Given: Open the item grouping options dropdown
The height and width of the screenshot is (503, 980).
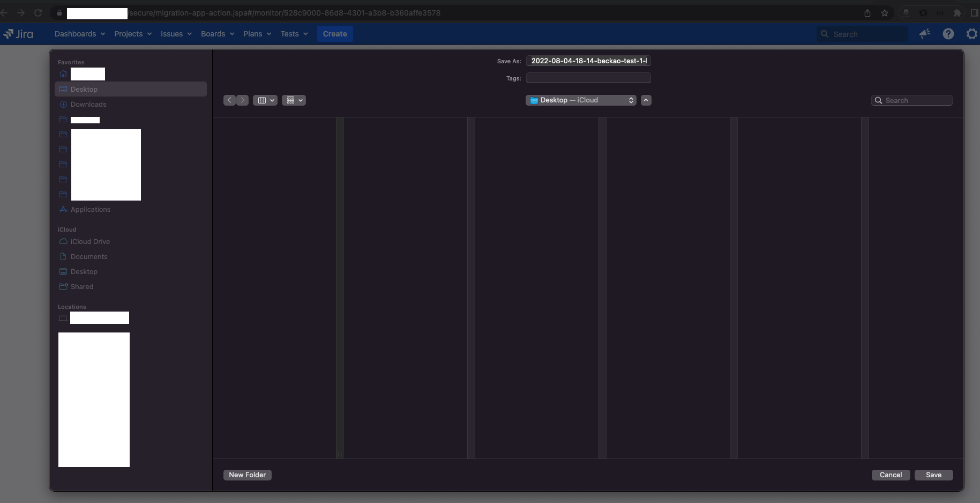Looking at the screenshot, I should coord(294,100).
